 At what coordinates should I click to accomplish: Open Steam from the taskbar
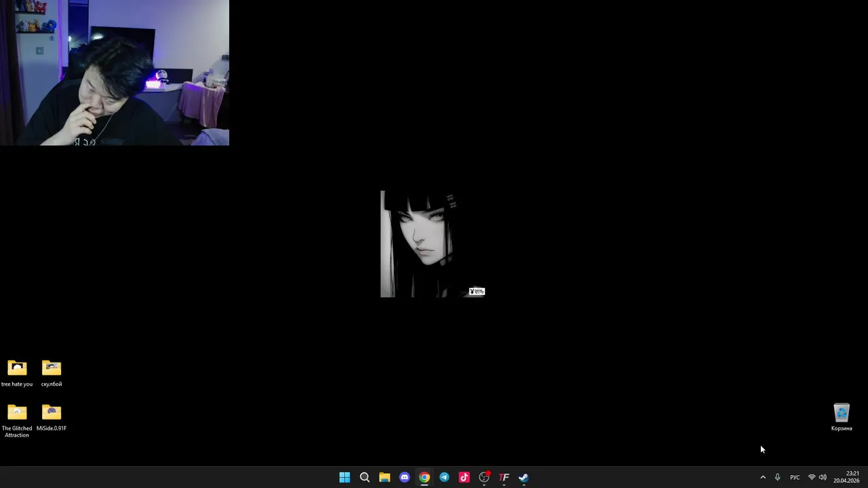point(524,477)
